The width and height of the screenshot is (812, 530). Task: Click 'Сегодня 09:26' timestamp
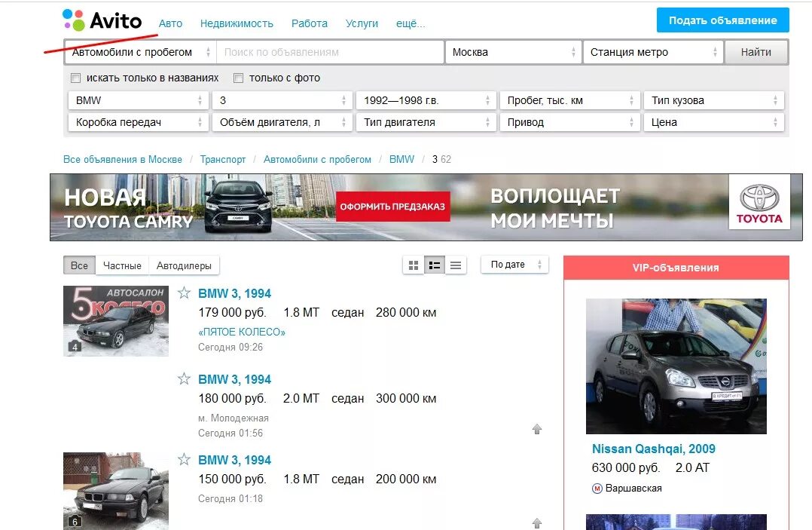tap(230, 347)
